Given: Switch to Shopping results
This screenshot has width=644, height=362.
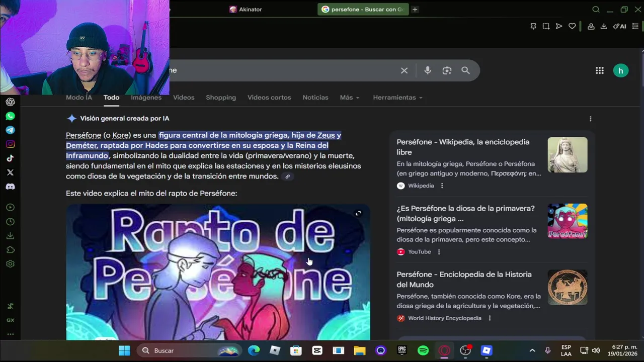Looking at the screenshot, I should 221,98.
